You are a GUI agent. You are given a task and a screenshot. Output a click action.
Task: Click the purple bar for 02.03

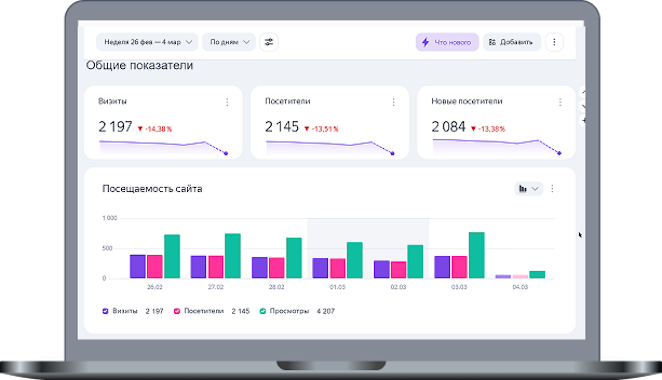pyautogui.click(x=382, y=269)
